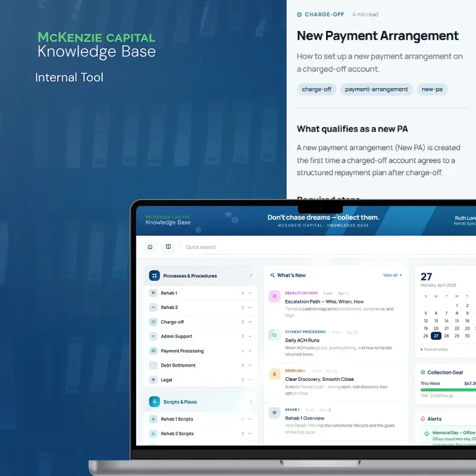
Task: Select the Rehab 1 Scripts row icon
Action: tap(154, 419)
